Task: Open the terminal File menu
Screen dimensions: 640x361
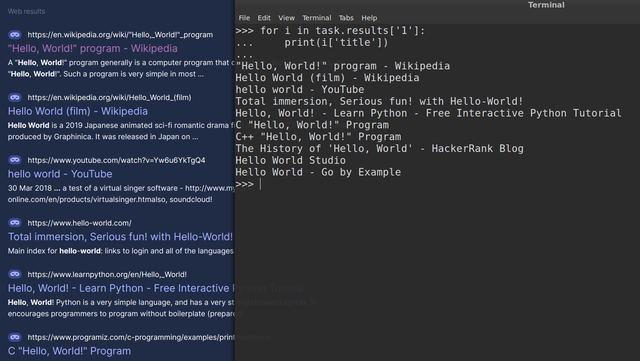Action: pyautogui.click(x=244, y=18)
